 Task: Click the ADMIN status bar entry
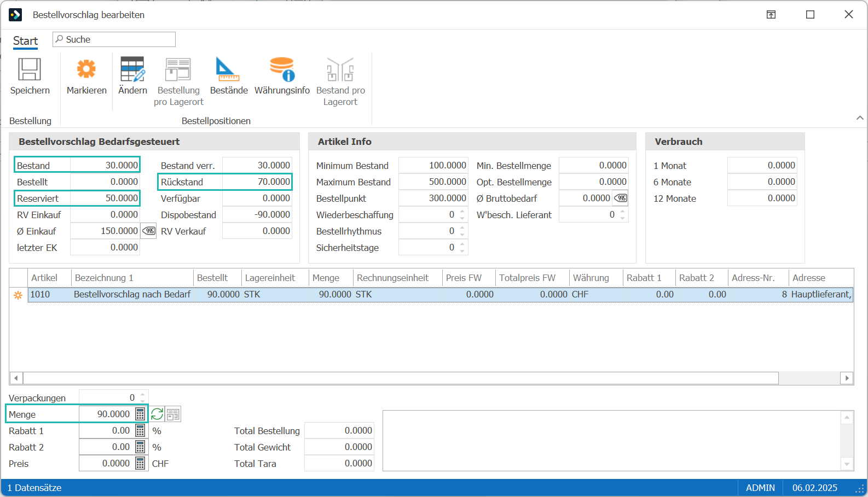pyautogui.click(x=760, y=488)
